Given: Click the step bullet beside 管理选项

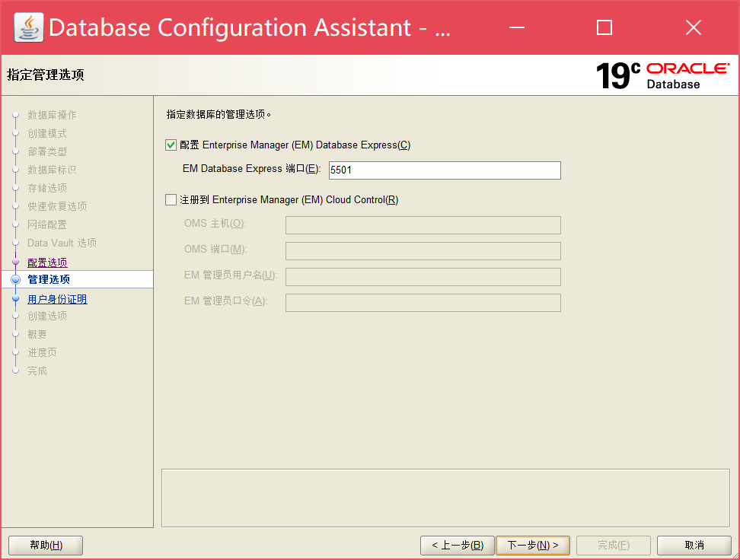Looking at the screenshot, I should click(x=17, y=279).
